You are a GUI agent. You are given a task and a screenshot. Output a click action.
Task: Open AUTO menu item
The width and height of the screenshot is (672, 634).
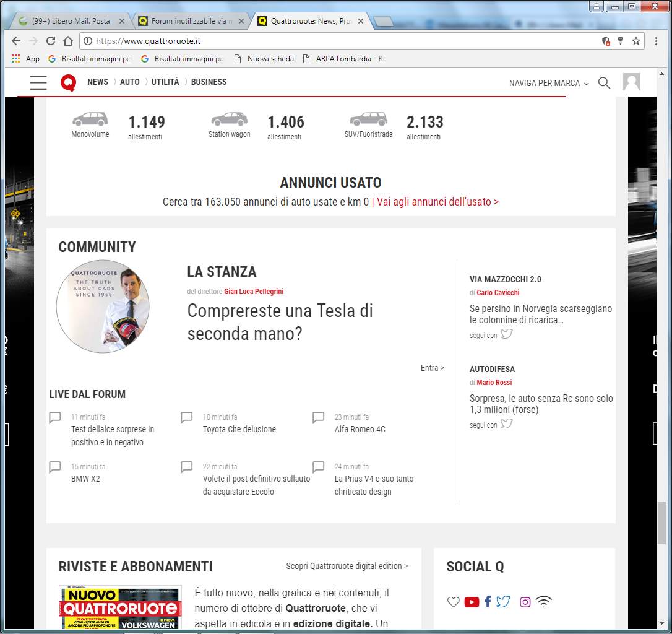tap(130, 82)
